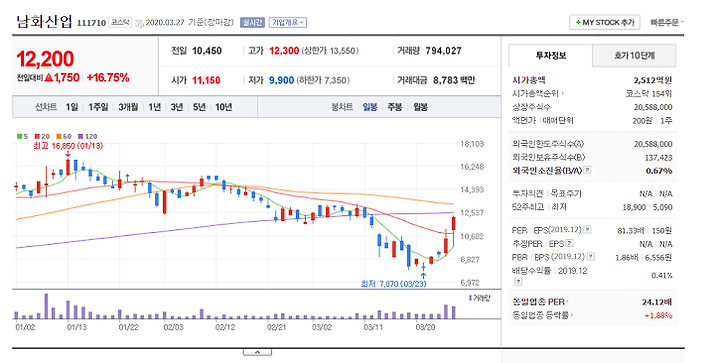The width and height of the screenshot is (720, 363).
Task: Select the 1년 line chart period
Action: click(154, 107)
